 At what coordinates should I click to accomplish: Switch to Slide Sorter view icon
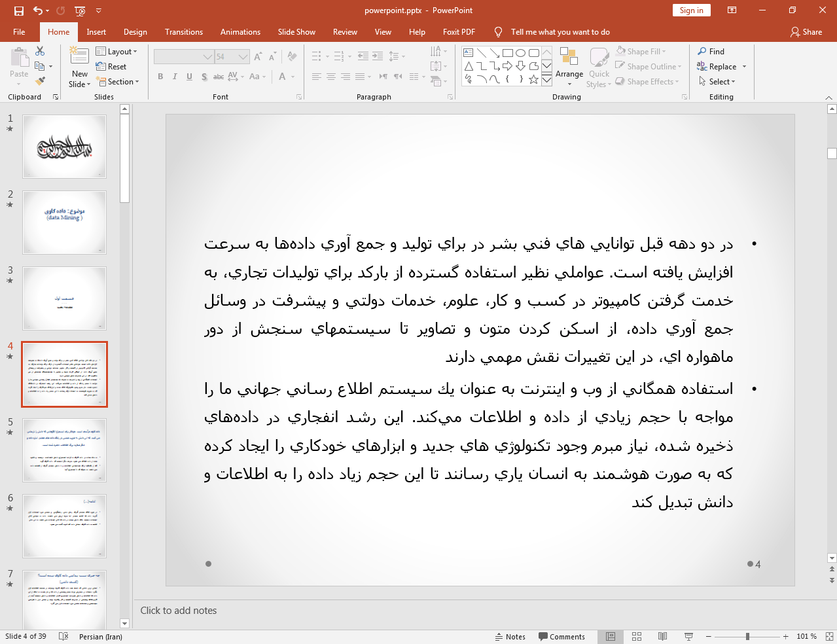[637, 636]
